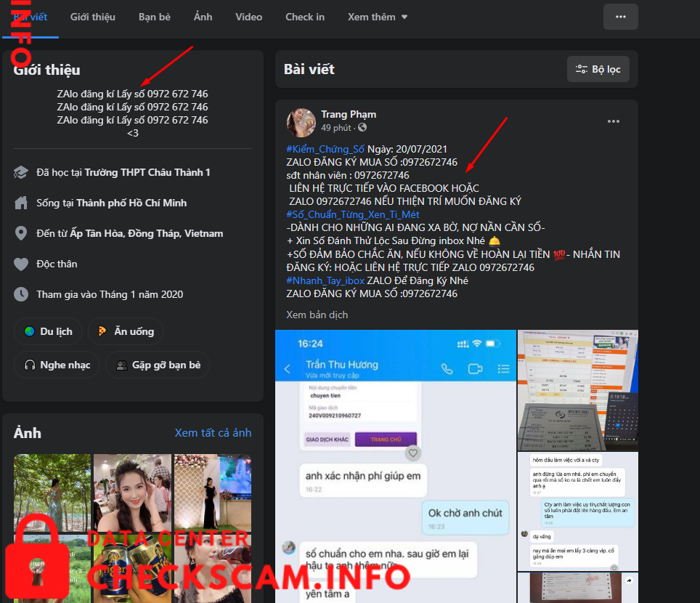Click the house icon beside Sống tại

[x=21, y=203]
